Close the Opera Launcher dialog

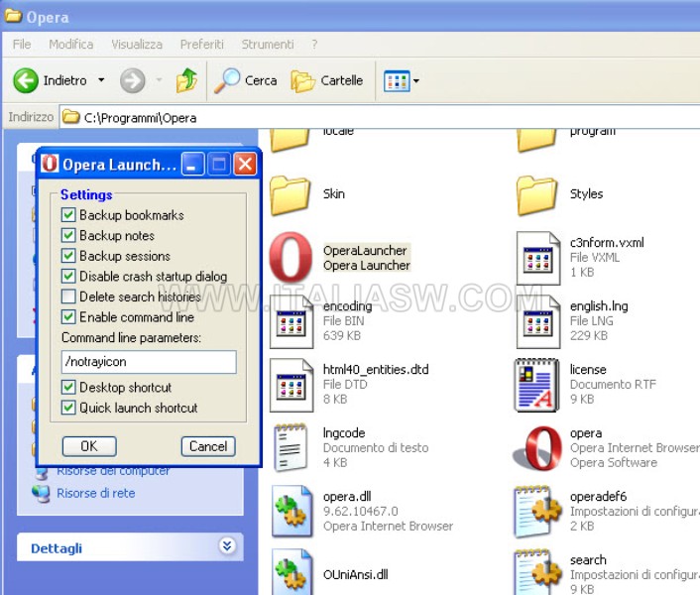coord(245,164)
